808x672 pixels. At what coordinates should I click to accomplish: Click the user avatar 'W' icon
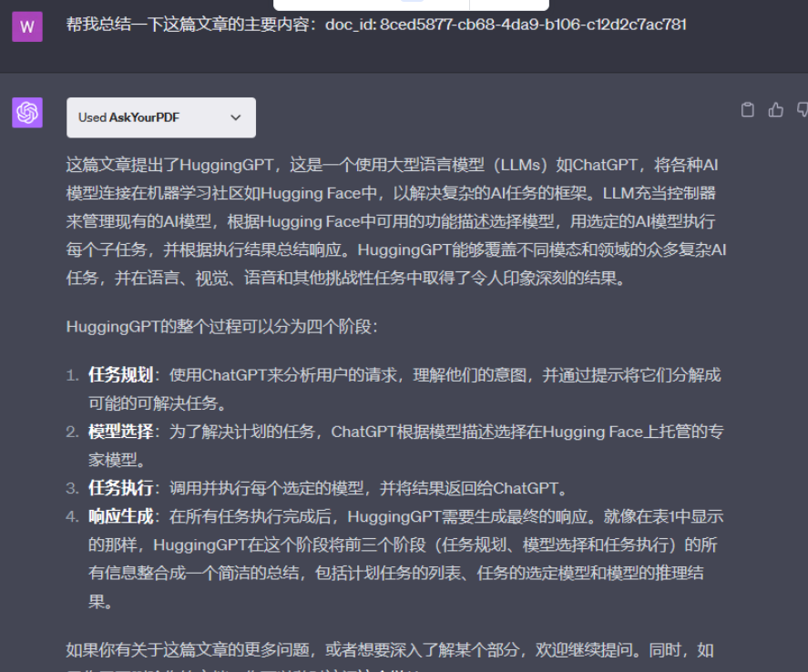point(26,26)
